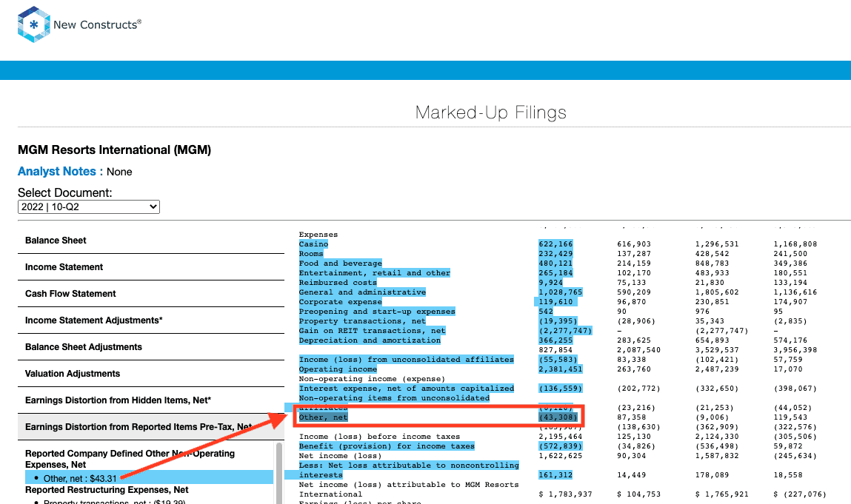Click the highlighted value 265,184

555,273
